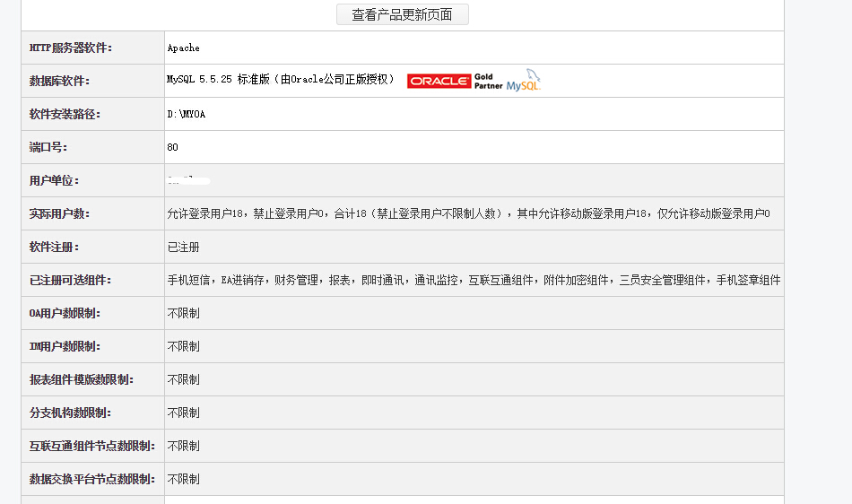Click the 已注册 registration status
The width and height of the screenshot is (852, 504).
183,247
